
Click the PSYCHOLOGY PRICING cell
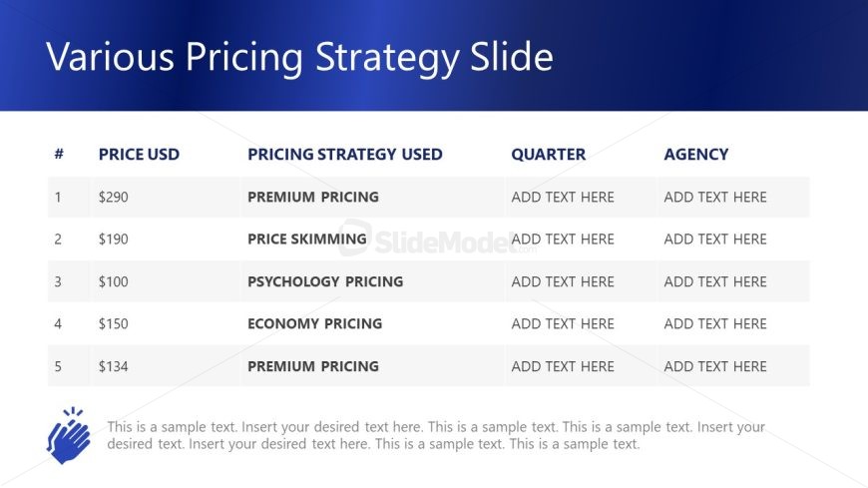325,281
